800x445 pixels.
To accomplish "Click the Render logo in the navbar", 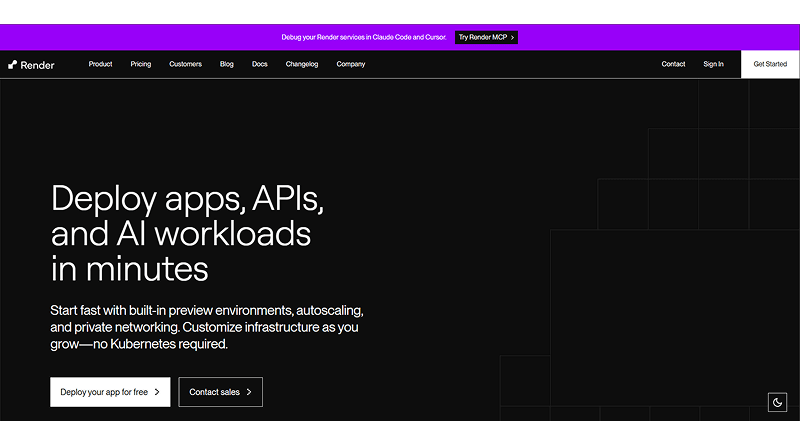I will [32, 64].
